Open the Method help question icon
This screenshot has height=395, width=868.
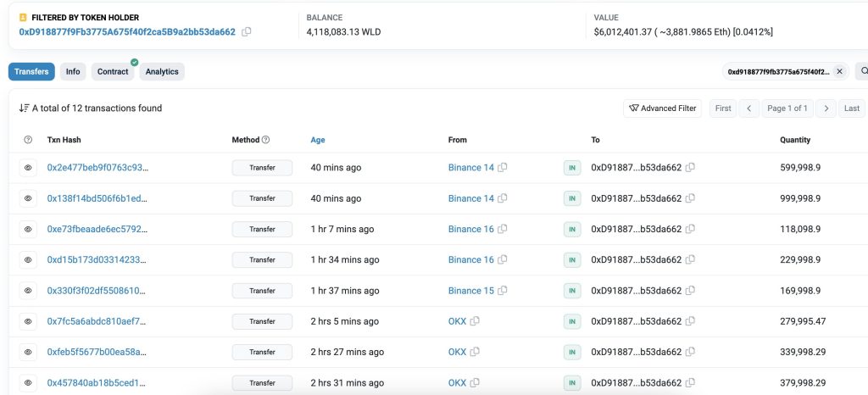tap(265, 140)
